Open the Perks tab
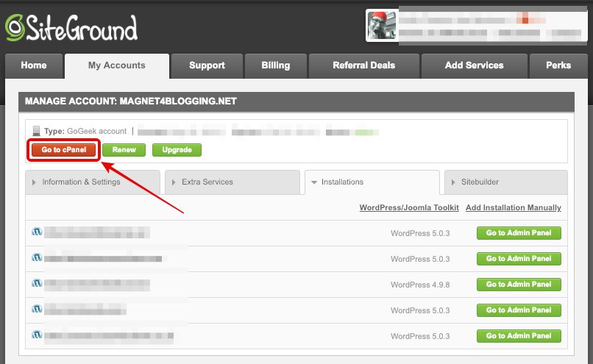Image resolution: width=593 pixels, height=364 pixels. click(558, 65)
